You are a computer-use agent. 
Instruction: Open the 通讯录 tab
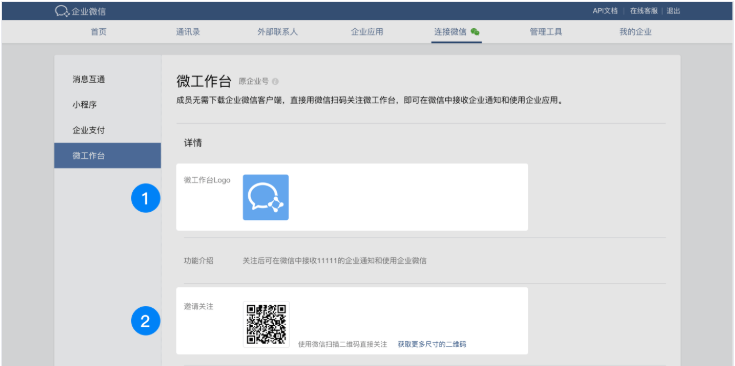188,32
